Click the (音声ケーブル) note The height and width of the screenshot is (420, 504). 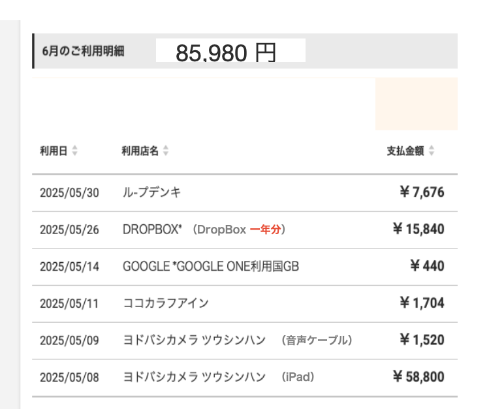coord(318,340)
